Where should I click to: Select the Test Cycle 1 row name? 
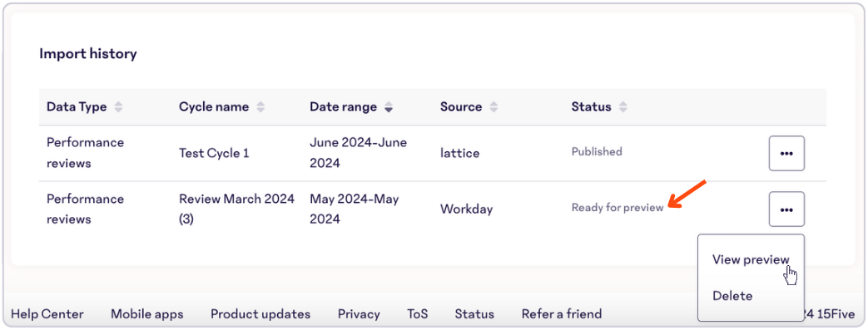point(214,154)
